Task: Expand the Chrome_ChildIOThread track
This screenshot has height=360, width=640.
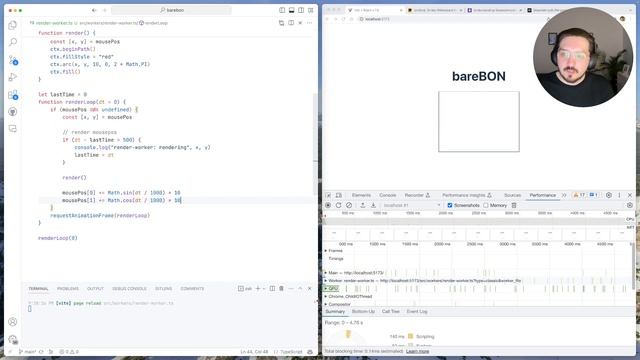Action: [x=326, y=296]
